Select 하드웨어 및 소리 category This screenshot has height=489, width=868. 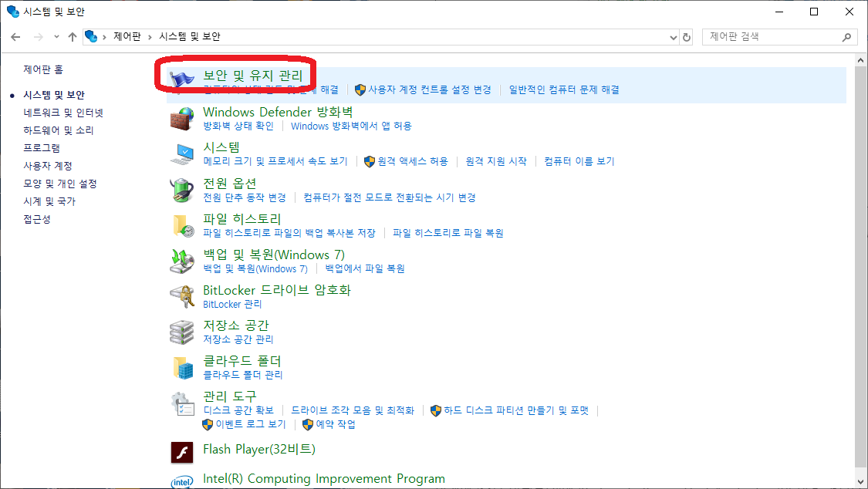pyautogui.click(x=58, y=130)
